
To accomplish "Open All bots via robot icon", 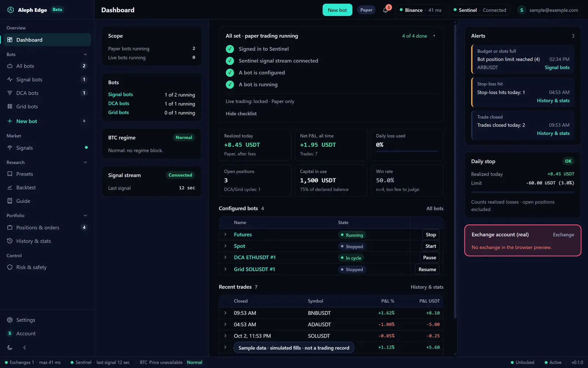I will [x=10, y=66].
